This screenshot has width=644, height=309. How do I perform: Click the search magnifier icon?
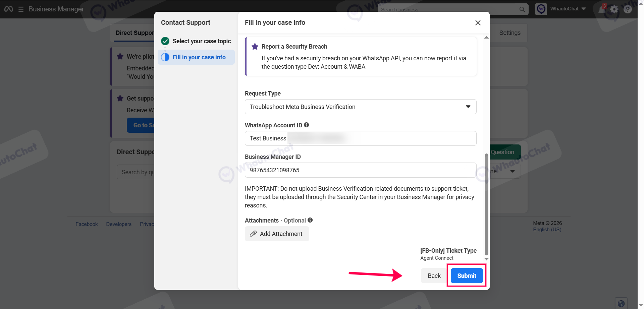coord(522,9)
